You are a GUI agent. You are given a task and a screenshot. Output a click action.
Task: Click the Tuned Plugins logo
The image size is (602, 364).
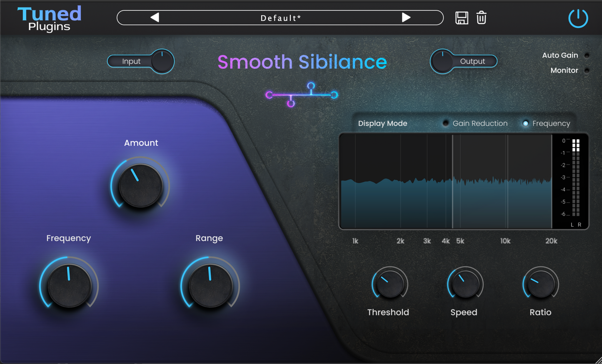(49, 18)
